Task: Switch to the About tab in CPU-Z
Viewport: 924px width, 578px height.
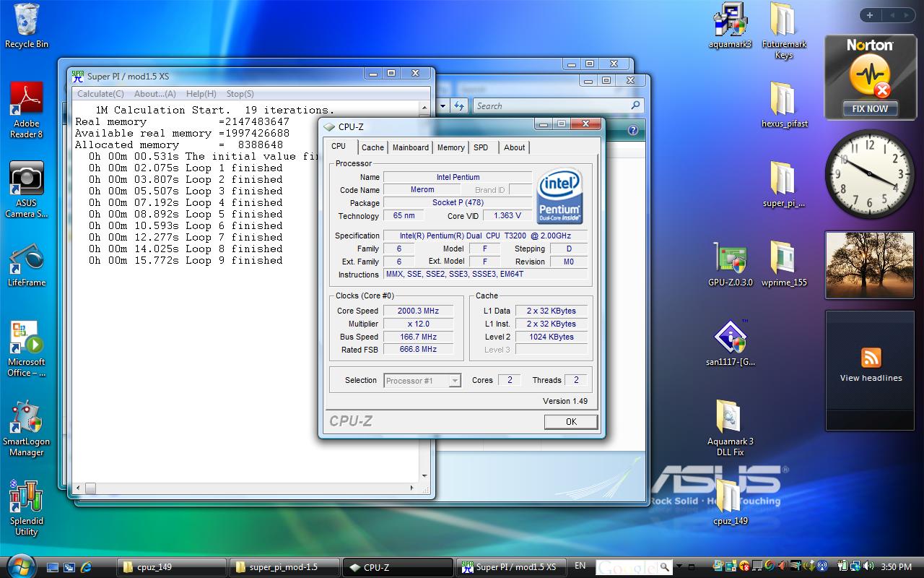Action: point(515,147)
